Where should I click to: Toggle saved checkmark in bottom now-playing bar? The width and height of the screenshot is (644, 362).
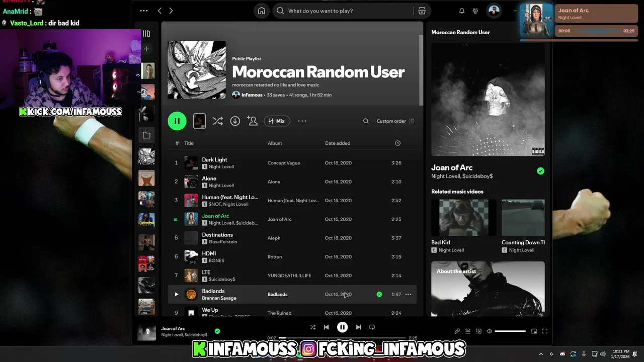coord(217,331)
